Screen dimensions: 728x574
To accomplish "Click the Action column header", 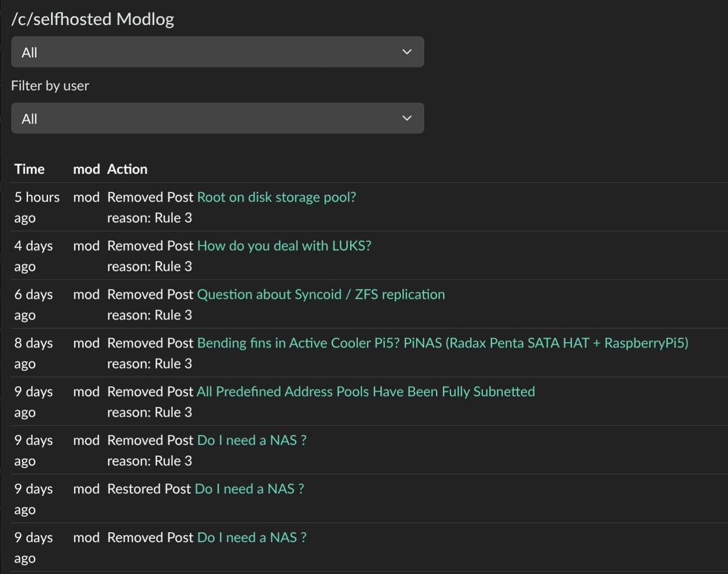I will [127, 169].
